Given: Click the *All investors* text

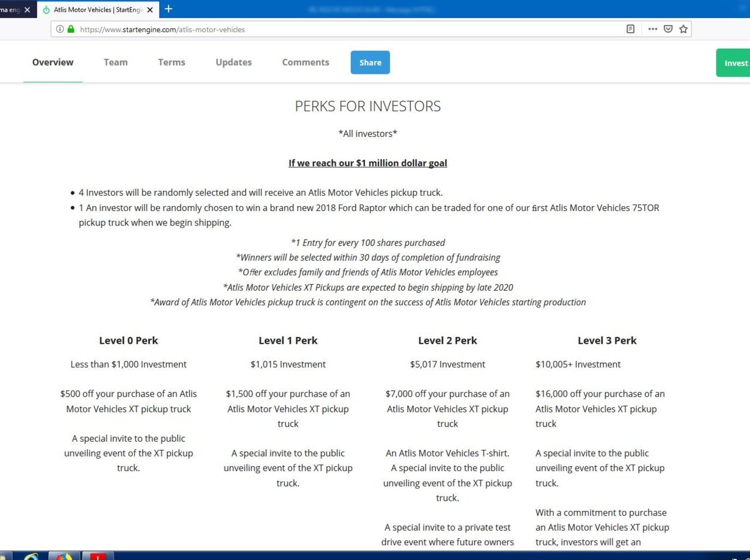Looking at the screenshot, I should [368, 134].
